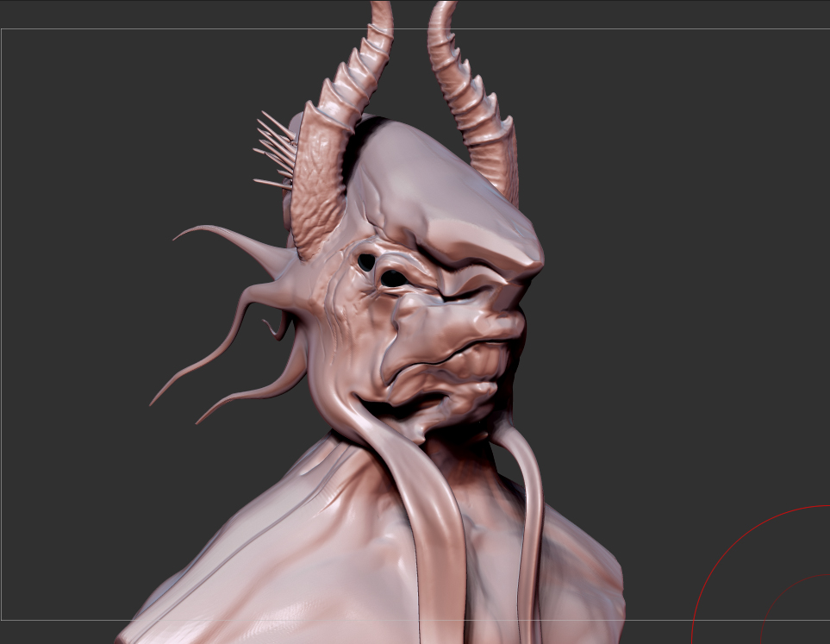Click the dark eye socket on the sculpt
The height and width of the screenshot is (644, 830).
click(393, 278)
